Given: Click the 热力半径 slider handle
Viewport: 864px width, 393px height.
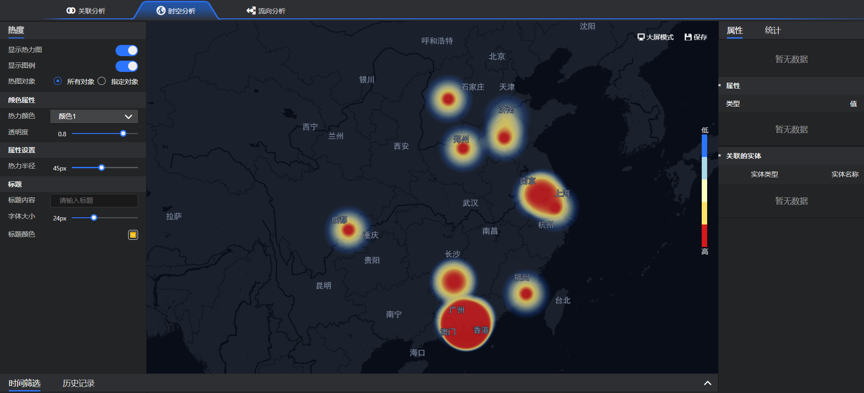Looking at the screenshot, I should point(101,168).
